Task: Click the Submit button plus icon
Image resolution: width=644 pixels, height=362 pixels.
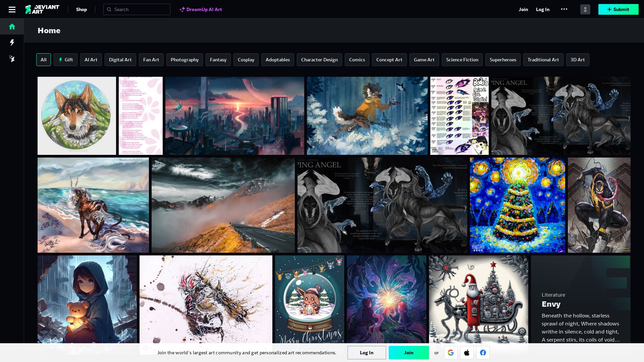Action: point(609,9)
